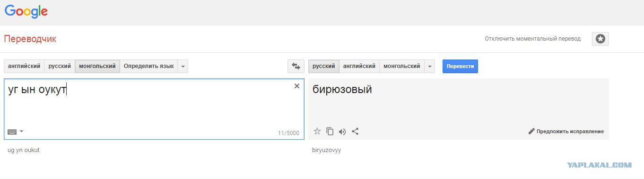
Task: Share the translation
Action: click(x=355, y=131)
